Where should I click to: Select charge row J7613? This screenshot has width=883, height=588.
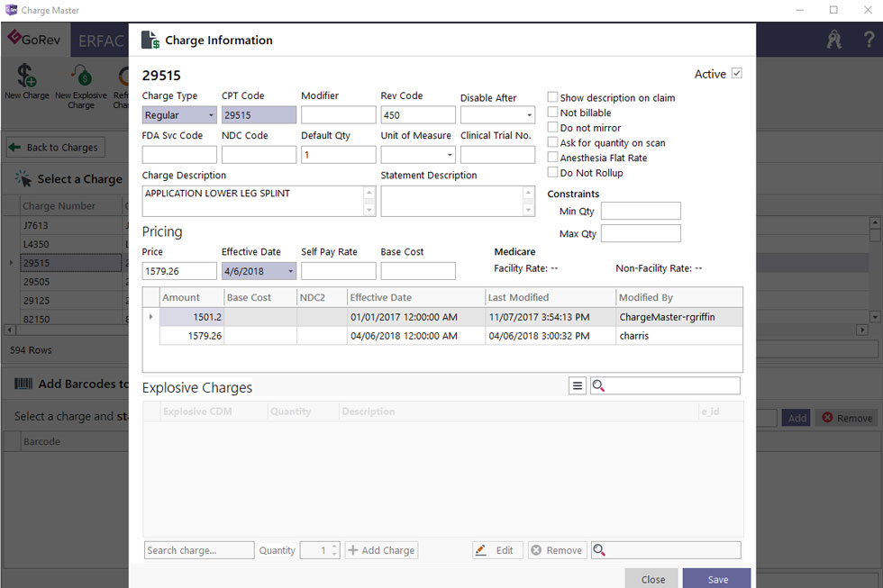pos(70,226)
